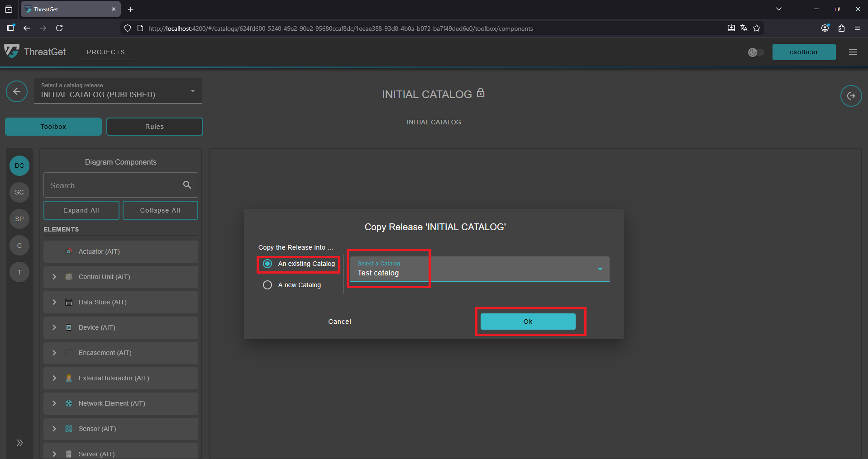The height and width of the screenshot is (459, 868).
Task: Open the SC panel in the sidebar
Action: tap(19, 192)
